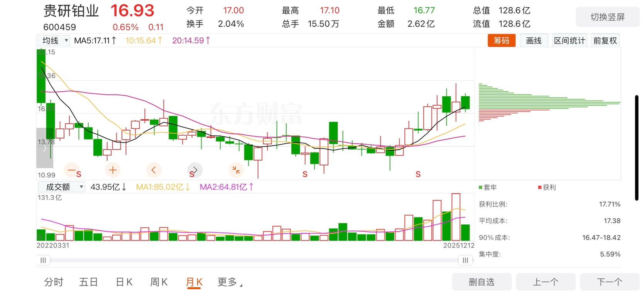Screen dimensions: 644x296
Task: Click the start date 20220331
Action: (x=53, y=246)
